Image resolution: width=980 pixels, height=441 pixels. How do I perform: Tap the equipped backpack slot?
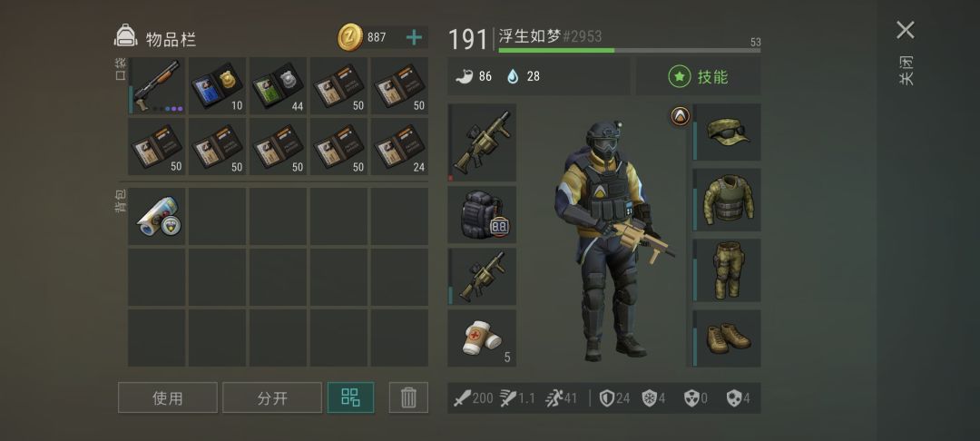(482, 214)
